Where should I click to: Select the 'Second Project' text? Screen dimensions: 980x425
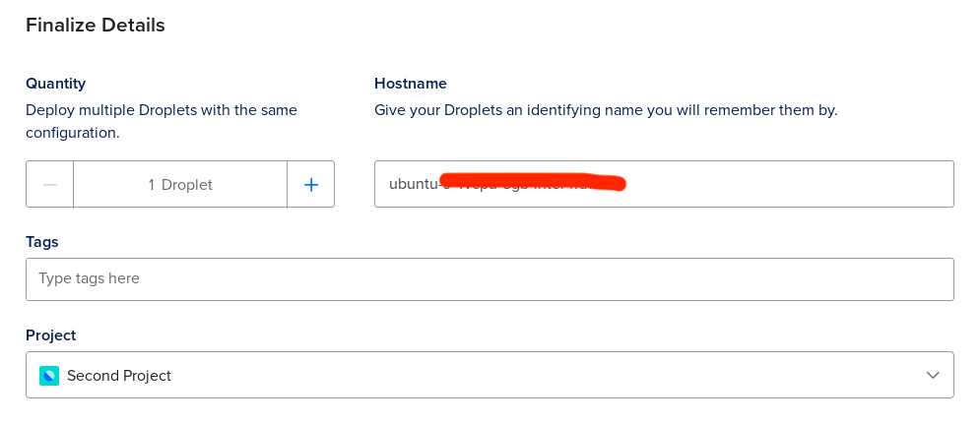[119, 375]
